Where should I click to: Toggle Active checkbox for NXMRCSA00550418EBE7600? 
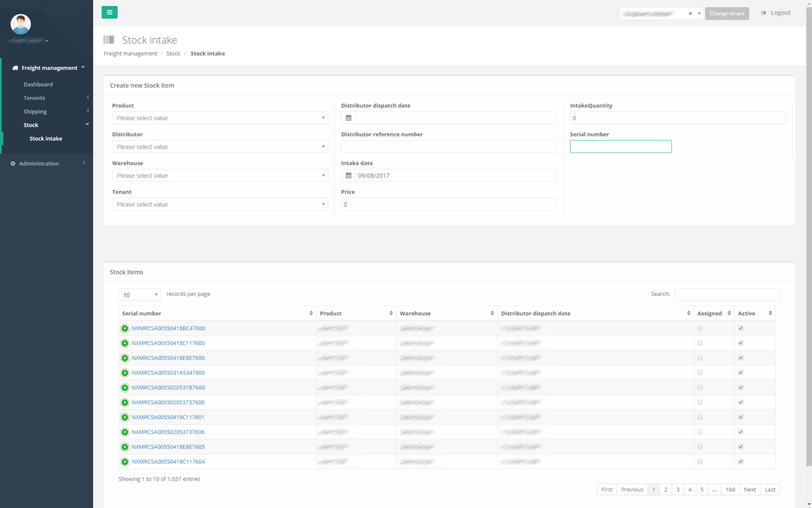[x=741, y=358]
